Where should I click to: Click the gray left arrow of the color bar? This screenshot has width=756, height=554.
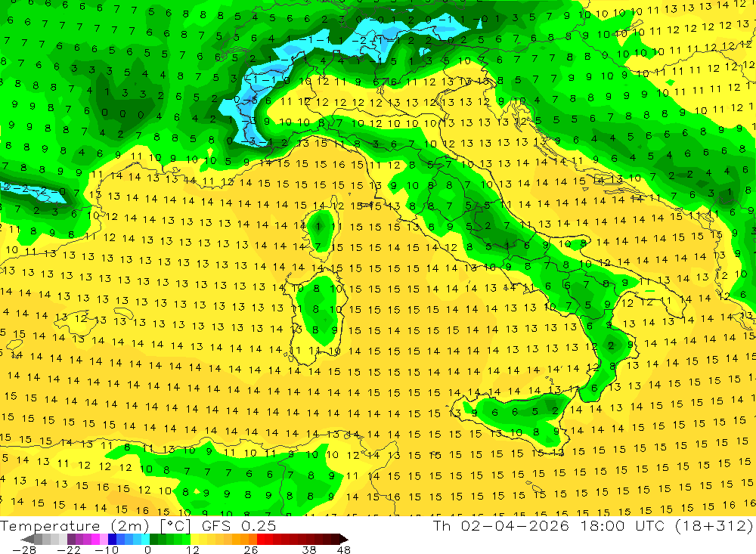pyautogui.click(x=29, y=539)
